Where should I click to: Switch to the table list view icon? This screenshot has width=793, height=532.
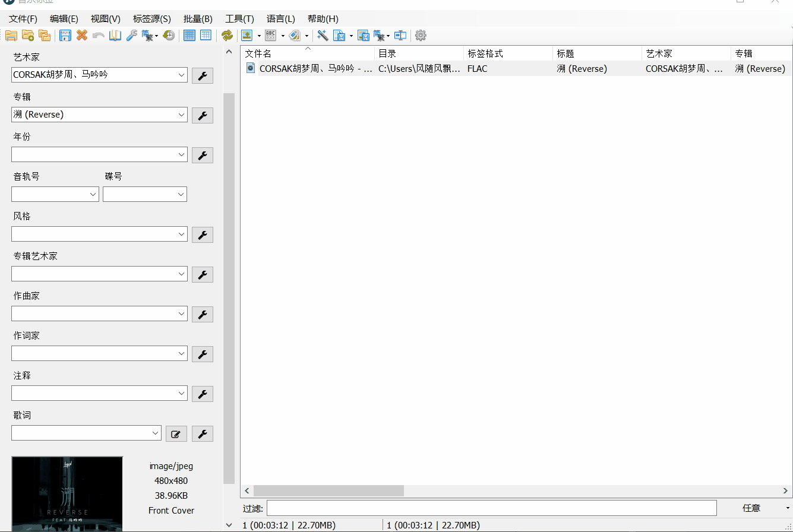pos(206,36)
